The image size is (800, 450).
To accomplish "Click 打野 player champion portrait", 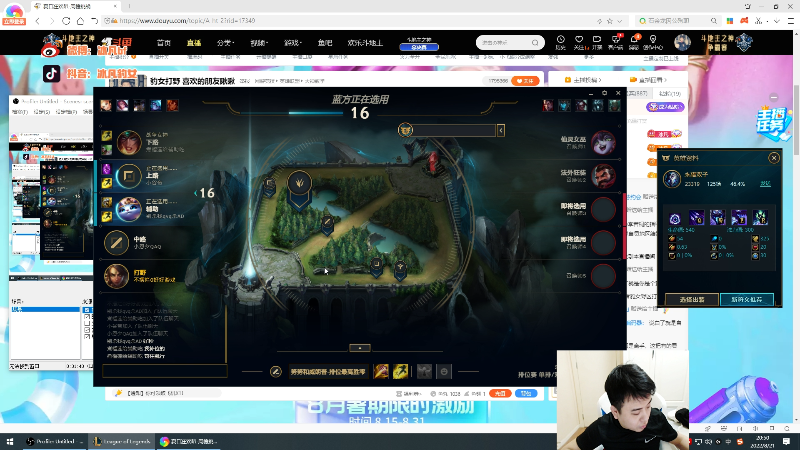I will tap(116, 276).
